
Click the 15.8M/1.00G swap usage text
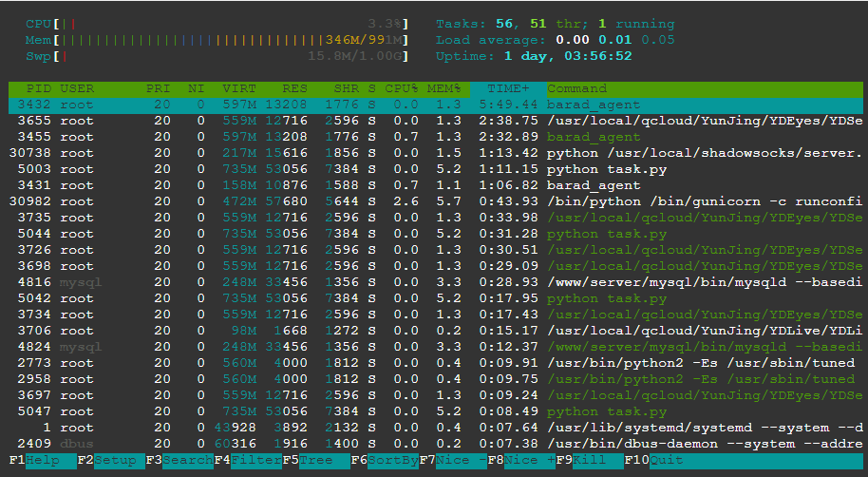point(356,56)
